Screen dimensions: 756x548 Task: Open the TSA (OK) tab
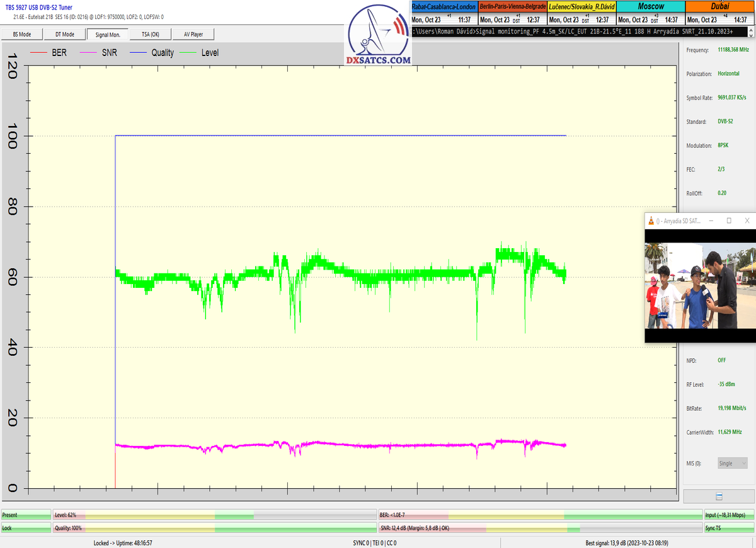click(150, 34)
